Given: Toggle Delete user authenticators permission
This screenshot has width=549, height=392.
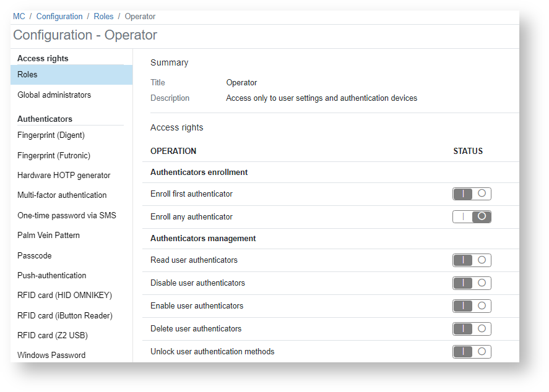Looking at the screenshot, I should (x=472, y=329).
